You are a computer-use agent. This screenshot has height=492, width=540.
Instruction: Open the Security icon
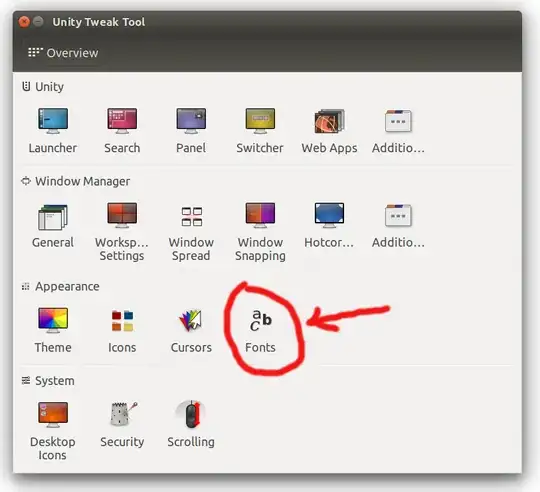[x=123, y=414]
